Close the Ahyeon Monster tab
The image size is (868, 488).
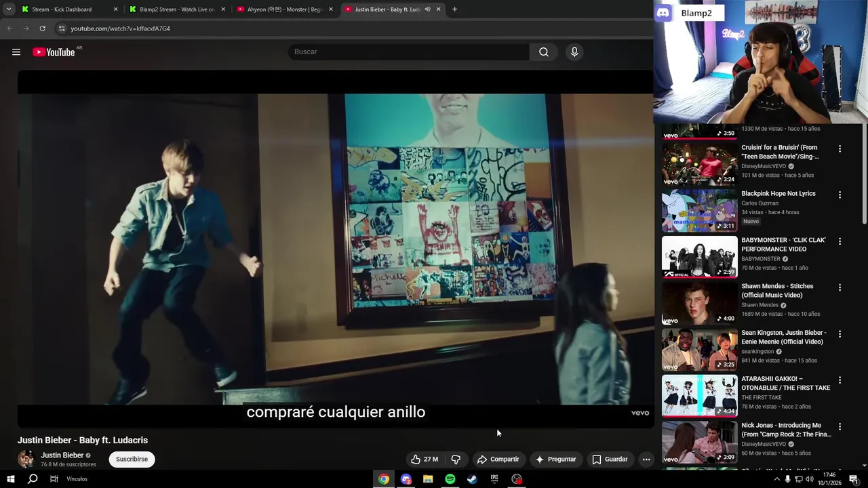(331, 9)
